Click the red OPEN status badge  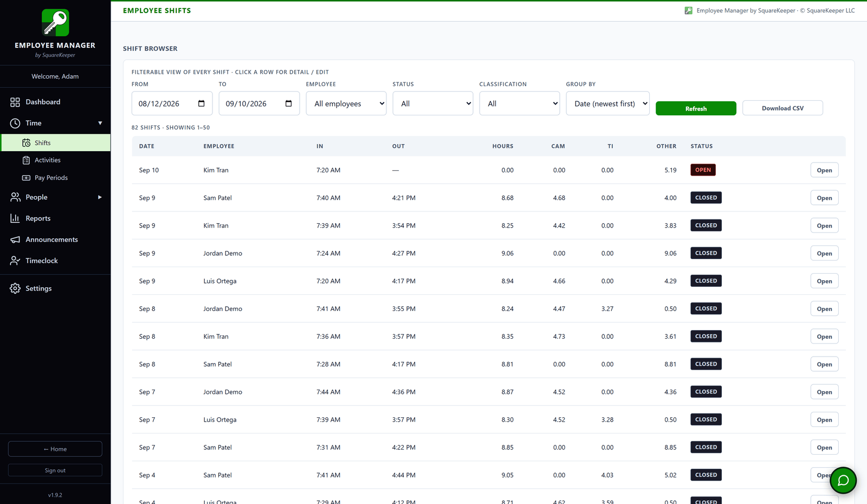pyautogui.click(x=703, y=170)
